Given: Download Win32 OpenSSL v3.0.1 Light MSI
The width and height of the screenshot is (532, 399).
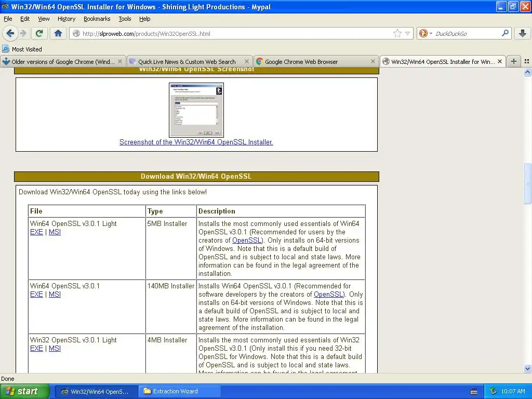Looking at the screenshot, I should (x=55, y=349).
